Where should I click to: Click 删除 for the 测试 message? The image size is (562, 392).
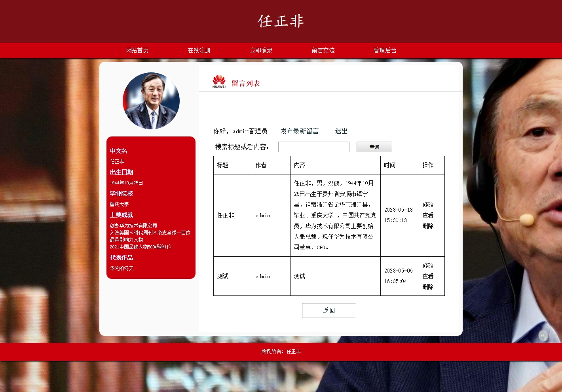[x=428, y=287]
